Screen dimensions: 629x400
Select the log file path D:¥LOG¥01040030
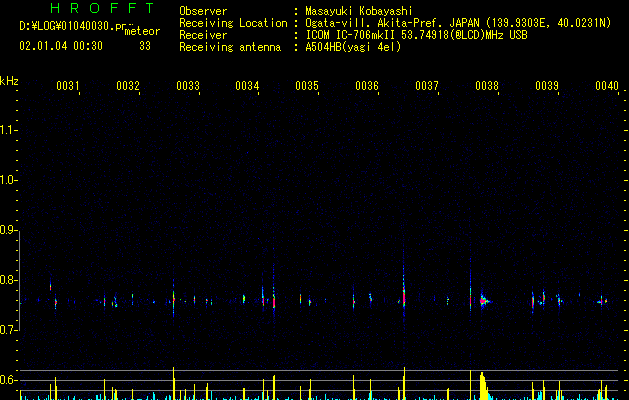coord(72,26)
